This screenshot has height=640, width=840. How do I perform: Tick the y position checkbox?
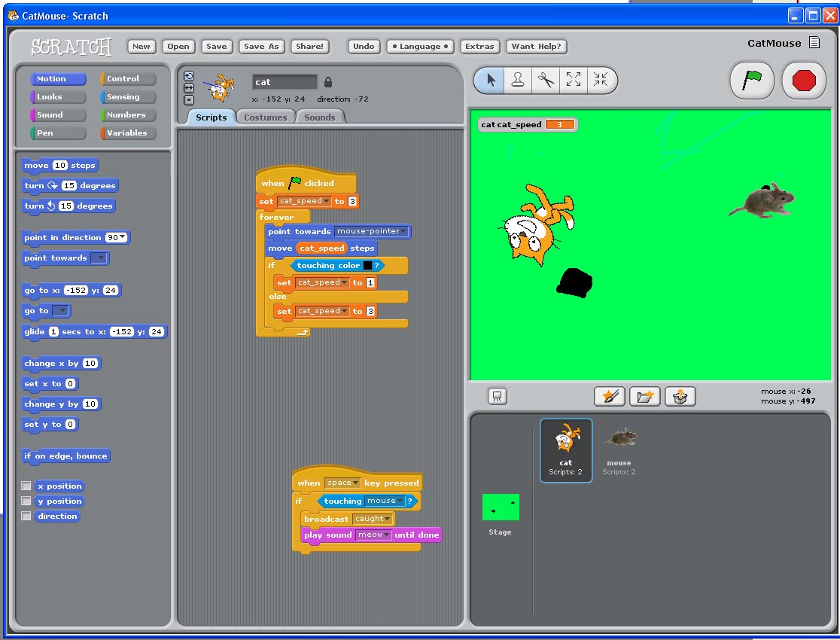(x=26, y=501)
